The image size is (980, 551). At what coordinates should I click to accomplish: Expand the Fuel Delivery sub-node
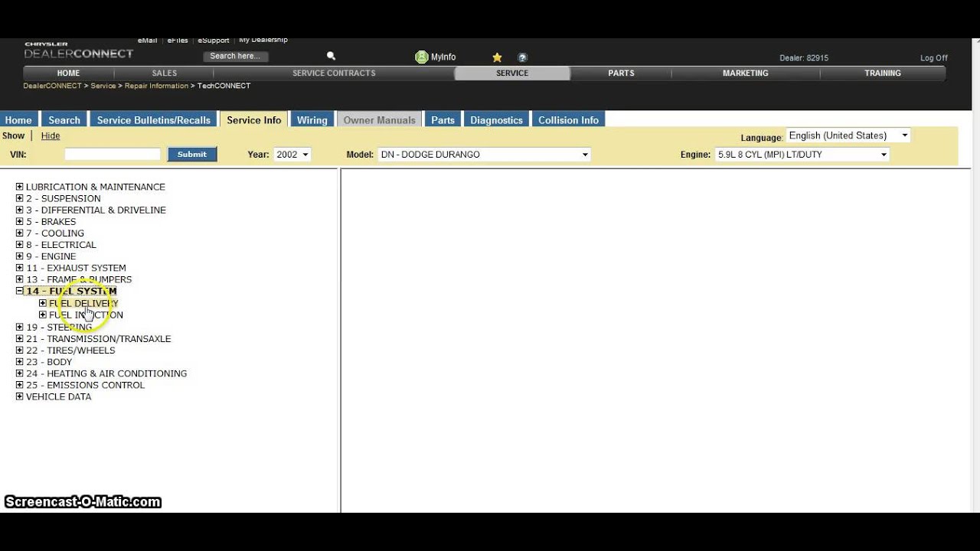point(43,303)
